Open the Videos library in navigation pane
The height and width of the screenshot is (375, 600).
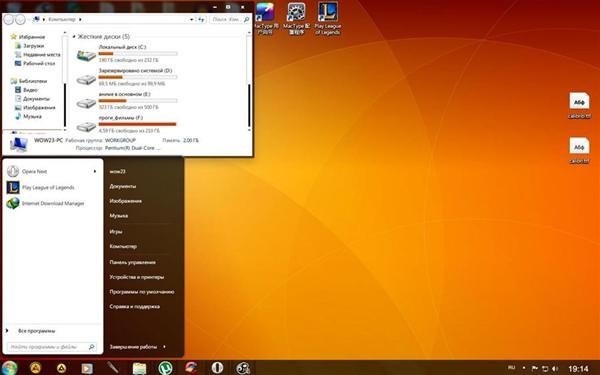26,90
